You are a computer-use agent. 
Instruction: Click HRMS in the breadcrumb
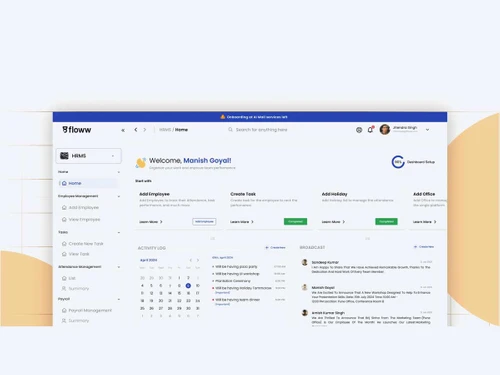pos(165,130)
